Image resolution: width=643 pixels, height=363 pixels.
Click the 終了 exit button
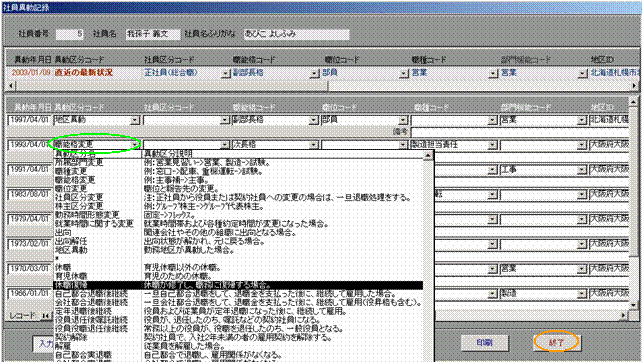(556, 342)
